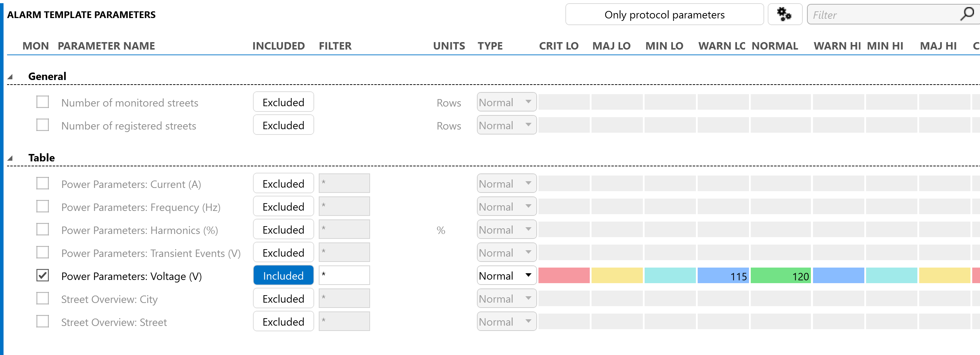Toggle Excluded for registered streets

pos(283,125)
